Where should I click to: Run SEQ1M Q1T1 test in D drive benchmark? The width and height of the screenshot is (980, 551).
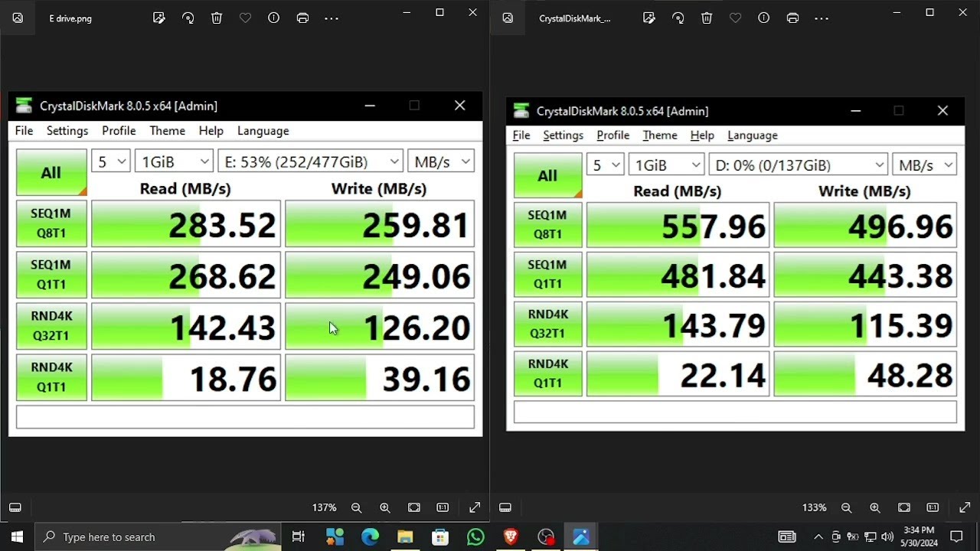(547, 274)
